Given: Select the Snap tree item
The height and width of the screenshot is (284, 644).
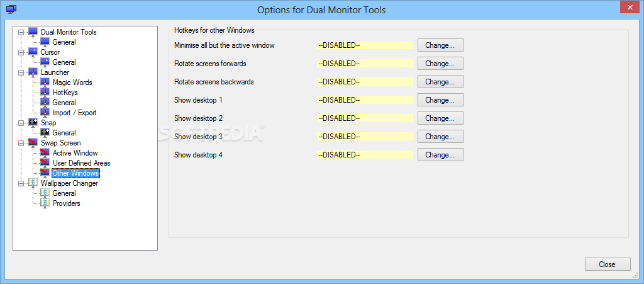Looking at the screenshot, I should click(48, 123).
